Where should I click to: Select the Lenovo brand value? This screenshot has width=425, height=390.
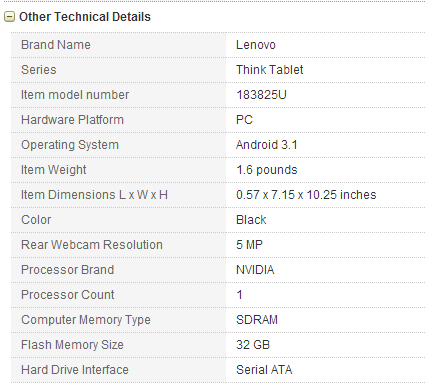[256, 45]
